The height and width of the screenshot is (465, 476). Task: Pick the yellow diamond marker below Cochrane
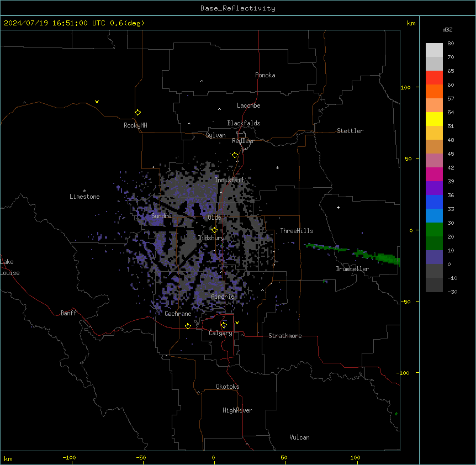coord(188,326)
